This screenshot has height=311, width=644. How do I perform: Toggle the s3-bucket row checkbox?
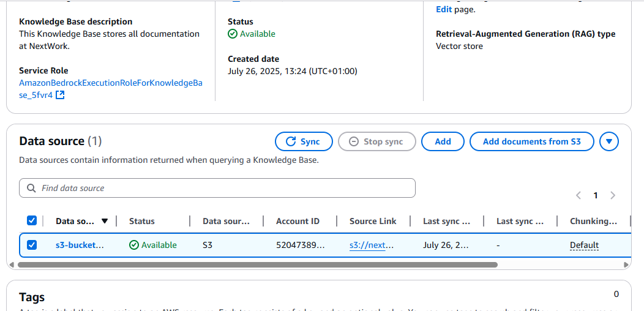point(32,245)
